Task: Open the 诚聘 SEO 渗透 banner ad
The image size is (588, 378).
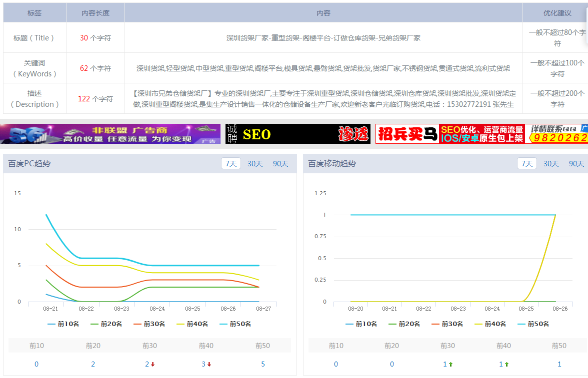Action: [298, 134]
